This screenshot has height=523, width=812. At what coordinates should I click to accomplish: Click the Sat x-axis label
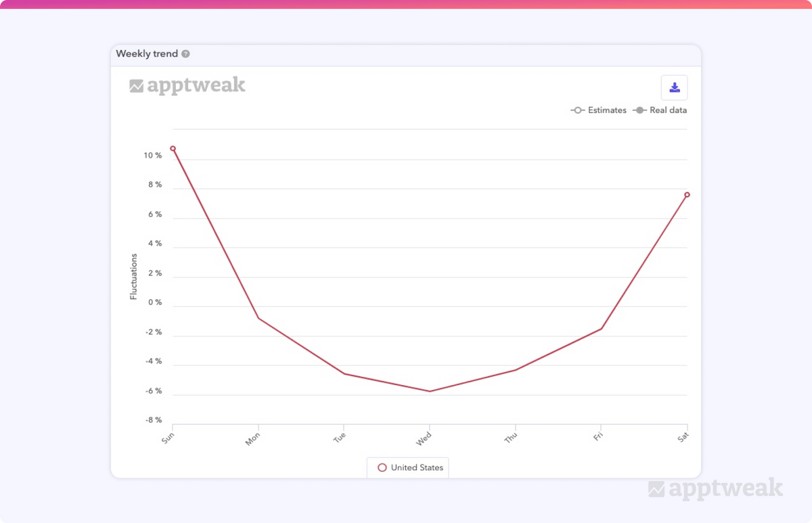click(683, 437)
